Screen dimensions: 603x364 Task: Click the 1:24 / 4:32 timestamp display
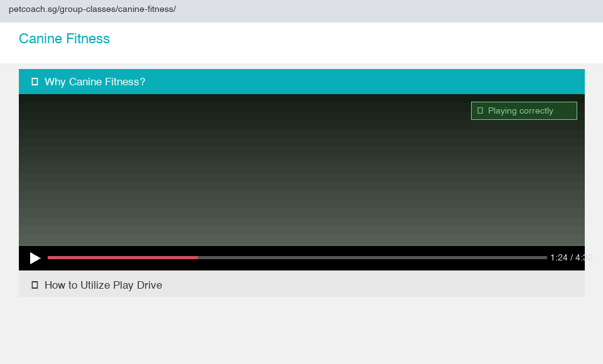coord(571,257)
